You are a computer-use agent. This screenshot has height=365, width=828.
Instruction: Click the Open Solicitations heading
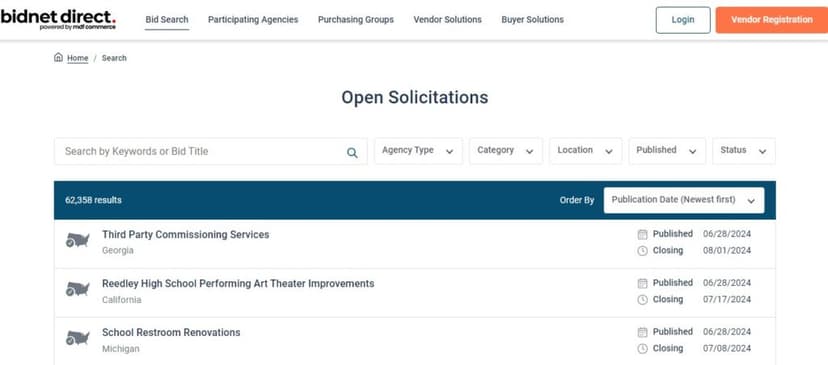point(415,97)
